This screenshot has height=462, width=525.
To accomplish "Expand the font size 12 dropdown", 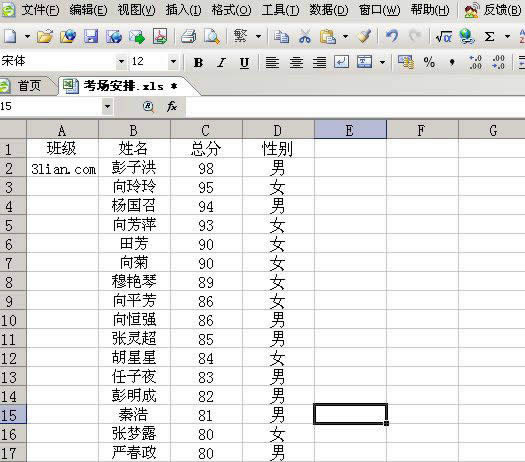I will tap(173, 62).
